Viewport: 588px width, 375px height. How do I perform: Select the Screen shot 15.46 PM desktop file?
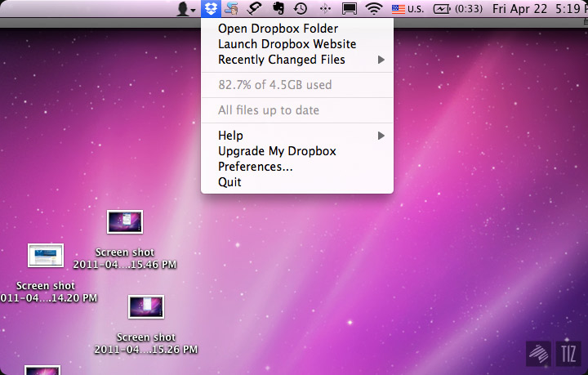[125, 222]
